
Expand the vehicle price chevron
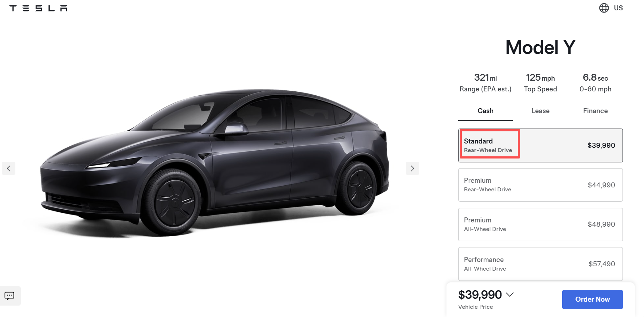(510, 295)
